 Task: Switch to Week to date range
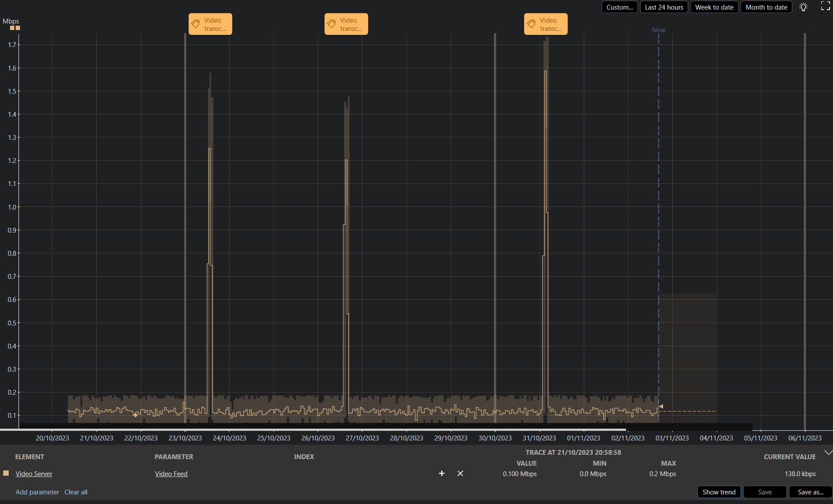click(x=714, y=7)
